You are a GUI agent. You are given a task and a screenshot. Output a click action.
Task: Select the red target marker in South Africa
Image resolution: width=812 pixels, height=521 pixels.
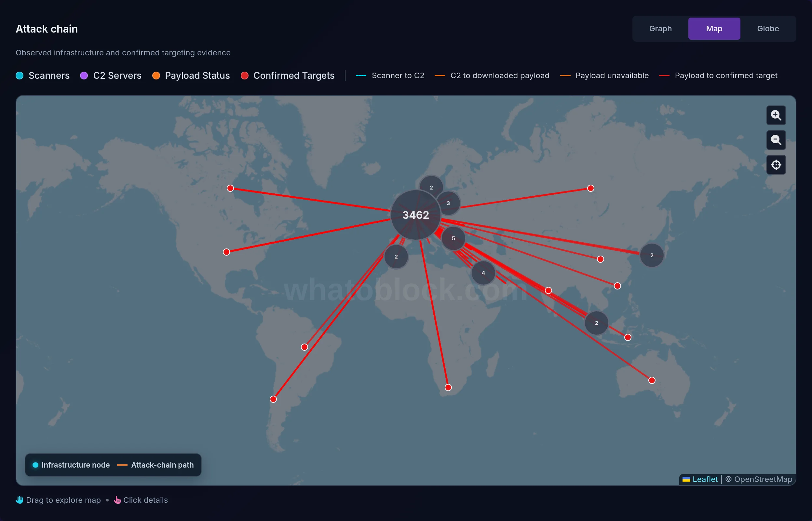(448, 388)
